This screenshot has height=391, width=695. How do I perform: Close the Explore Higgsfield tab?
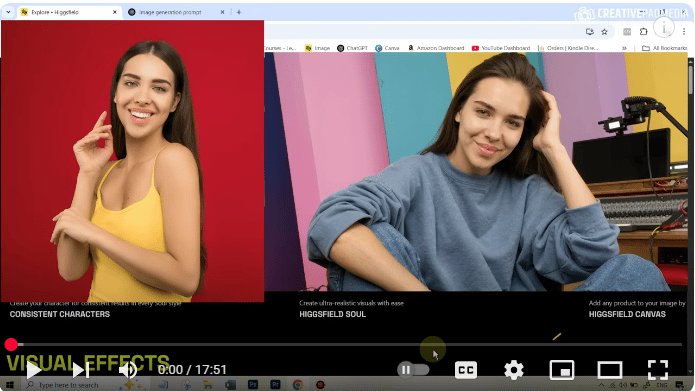coord(115,12)
